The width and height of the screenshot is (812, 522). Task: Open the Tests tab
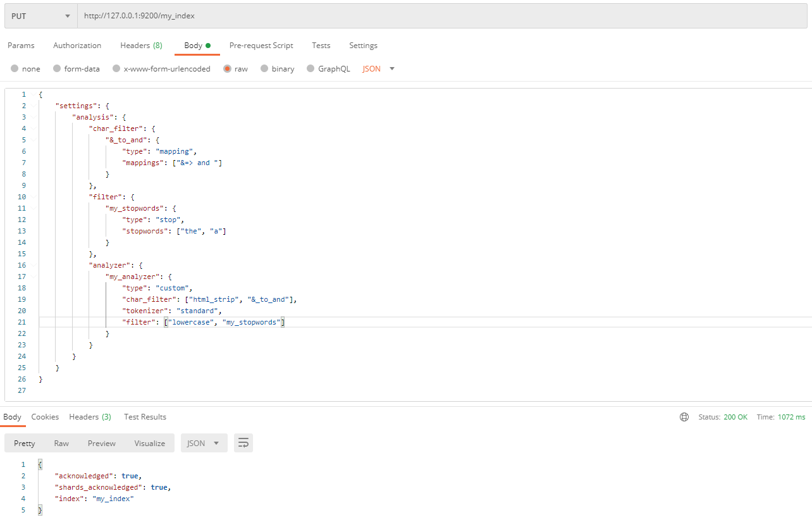(321, 46)
